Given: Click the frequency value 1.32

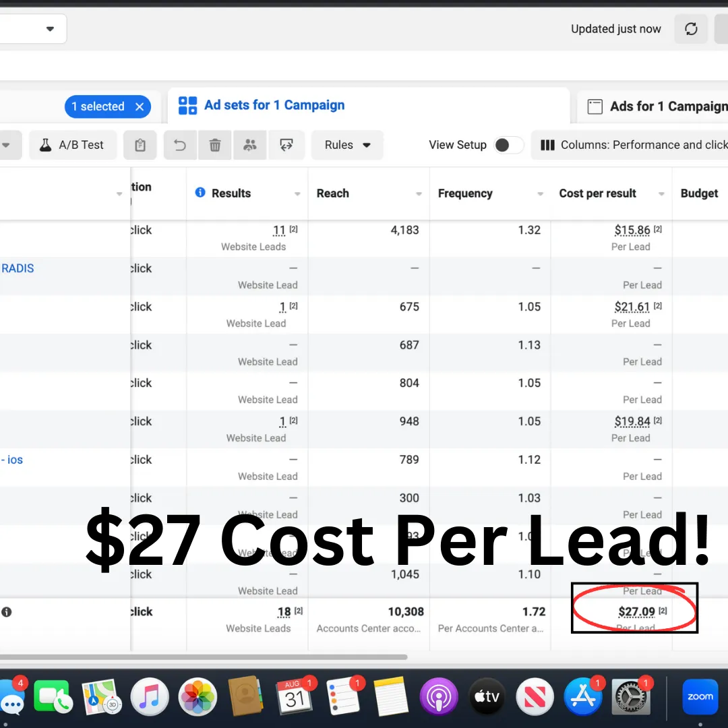Looking at the screenshot, I should [529, 231].
